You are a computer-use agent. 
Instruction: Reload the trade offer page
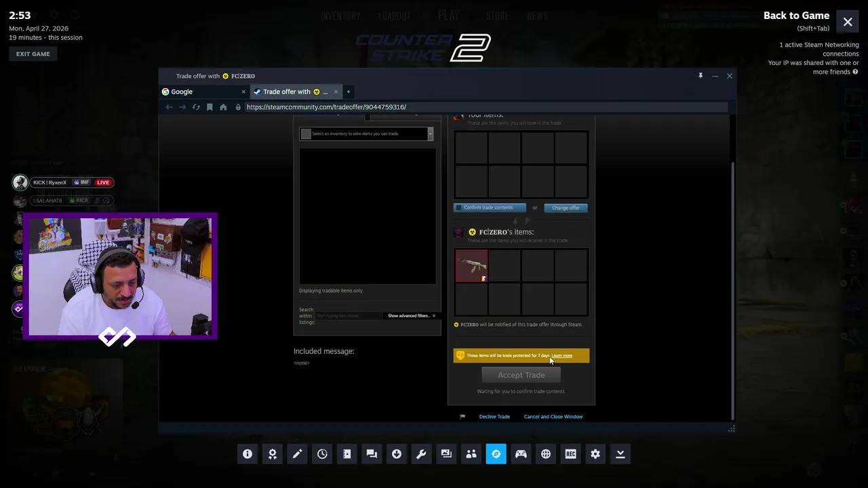tap(196, 107)
